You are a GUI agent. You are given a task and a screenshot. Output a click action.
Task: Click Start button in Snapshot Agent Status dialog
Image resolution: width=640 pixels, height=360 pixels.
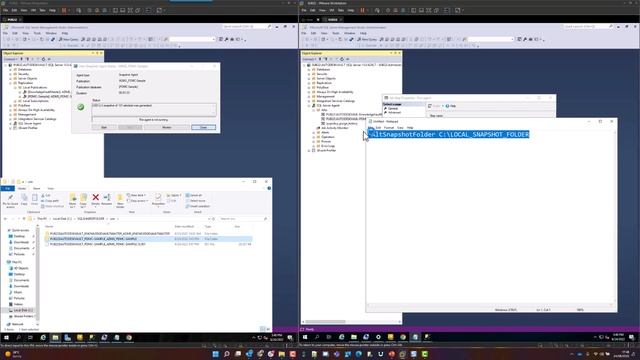(104, 127)
